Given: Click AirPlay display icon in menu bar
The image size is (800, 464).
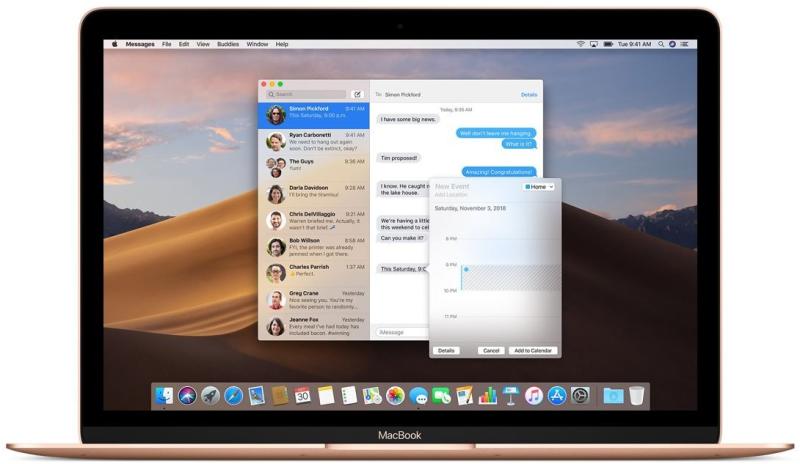Looking at the screenshot, I should tap(593, 44).
